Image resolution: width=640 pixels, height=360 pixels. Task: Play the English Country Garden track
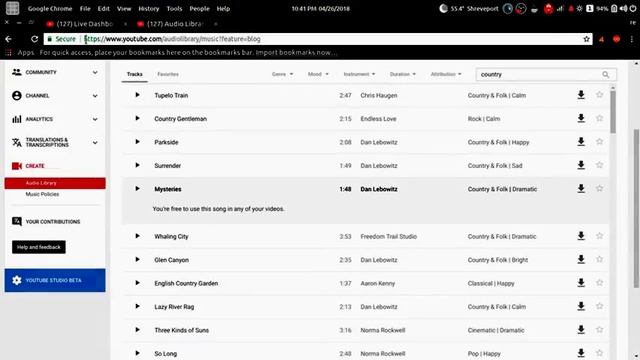138,283
